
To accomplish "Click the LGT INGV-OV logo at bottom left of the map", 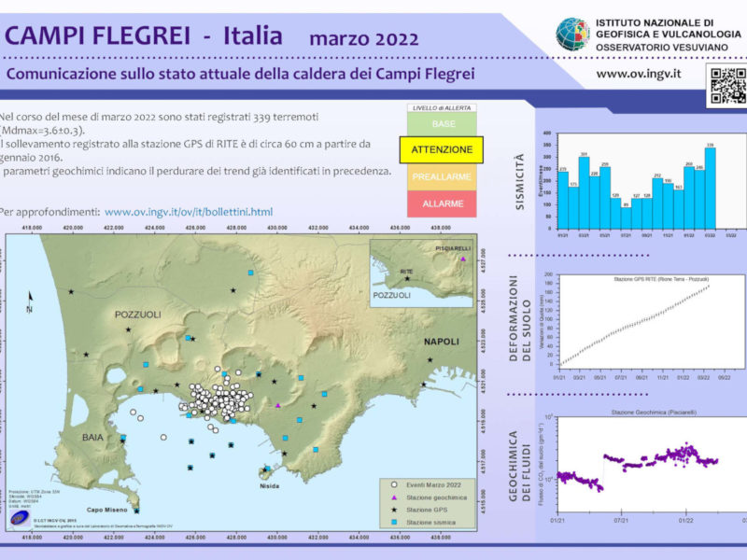I will point(19,517).
